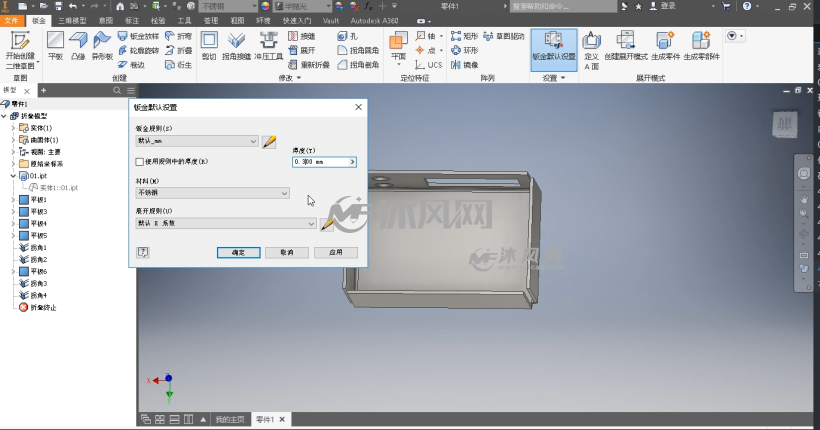
Task: Select the 孔 hole tool
Action: click(348, 36)
